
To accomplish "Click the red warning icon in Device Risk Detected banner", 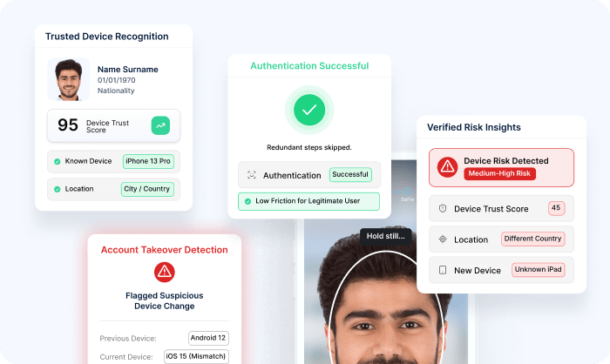I will [447, 167].
